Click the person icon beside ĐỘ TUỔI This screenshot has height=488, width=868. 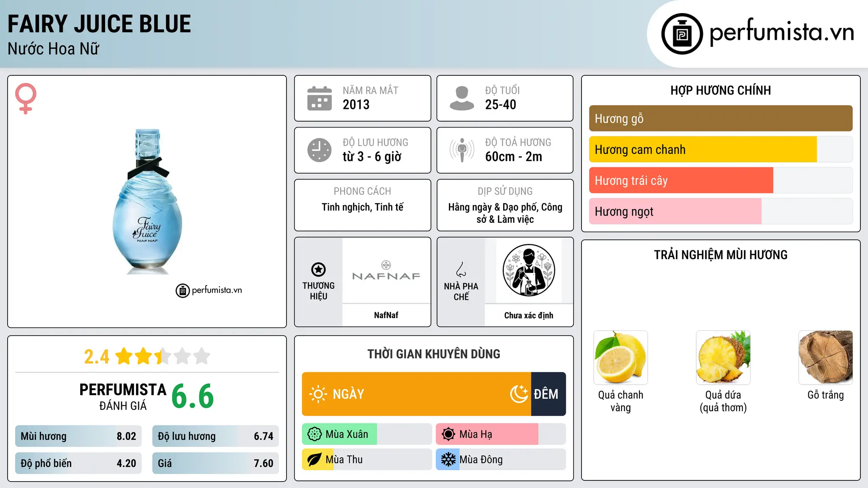tap(462, 98)
